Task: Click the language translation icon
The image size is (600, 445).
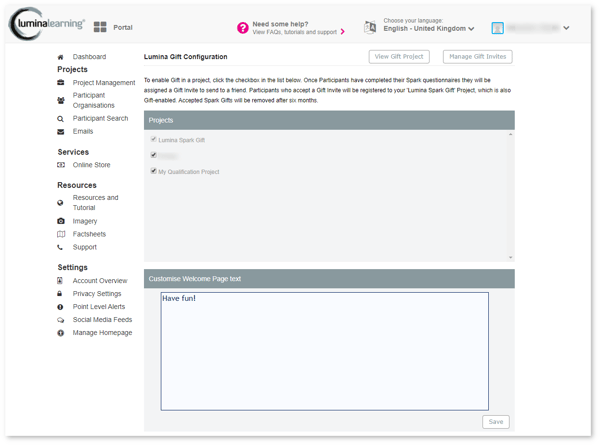Action: [370, 28]
